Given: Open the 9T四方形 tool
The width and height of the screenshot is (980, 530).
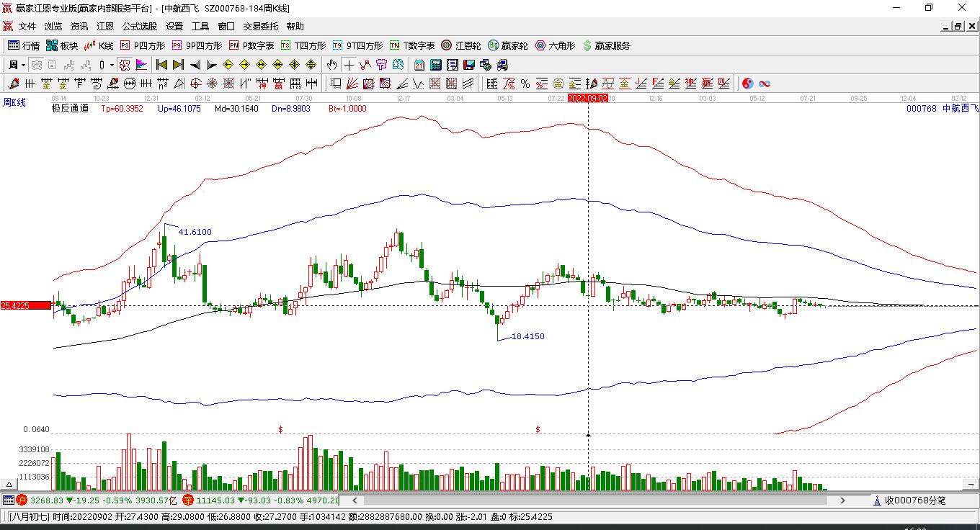Looking at the screenshot, I should (x=357, y=45).
